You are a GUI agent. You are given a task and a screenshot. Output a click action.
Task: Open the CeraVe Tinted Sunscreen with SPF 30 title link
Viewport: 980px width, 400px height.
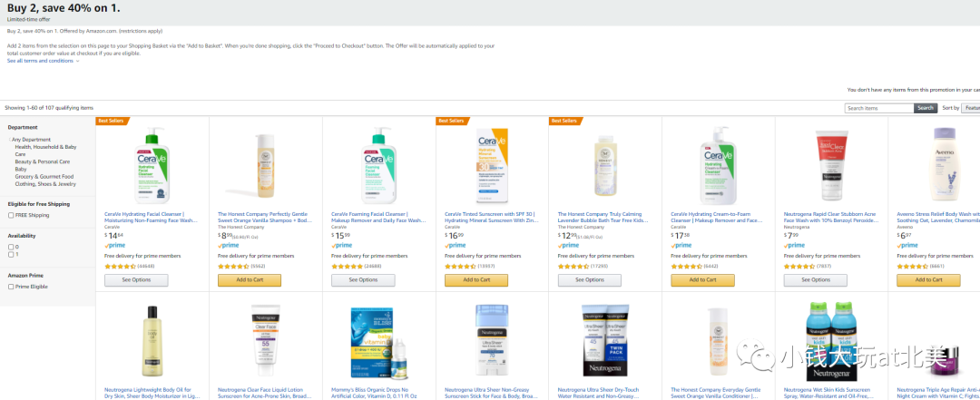coord(490,217)
